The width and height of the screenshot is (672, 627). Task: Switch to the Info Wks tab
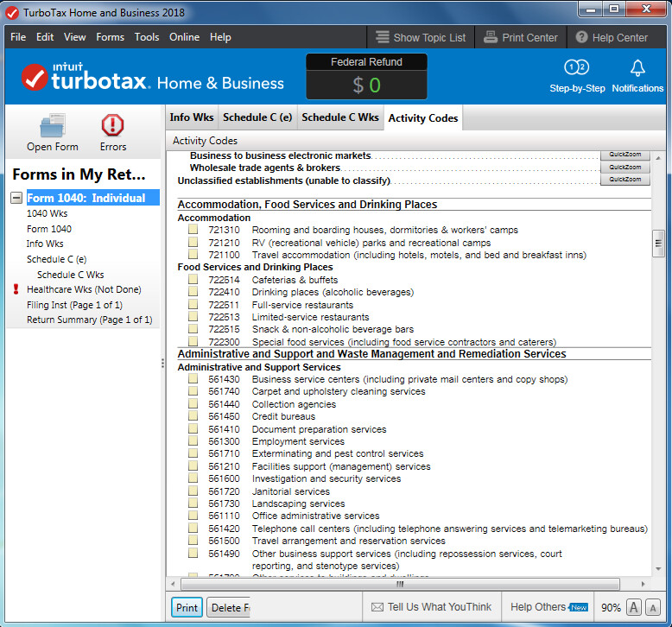(x=192, y=117)
